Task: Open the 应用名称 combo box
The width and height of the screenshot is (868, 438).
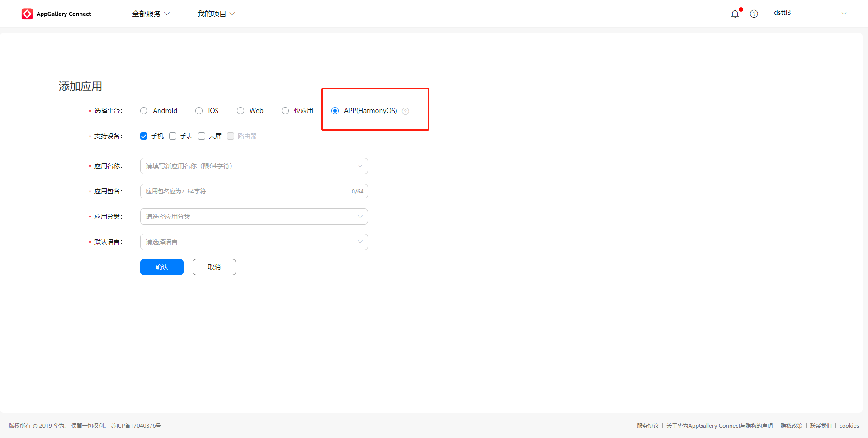Action: pyautogui.click(x=254, y=166)
